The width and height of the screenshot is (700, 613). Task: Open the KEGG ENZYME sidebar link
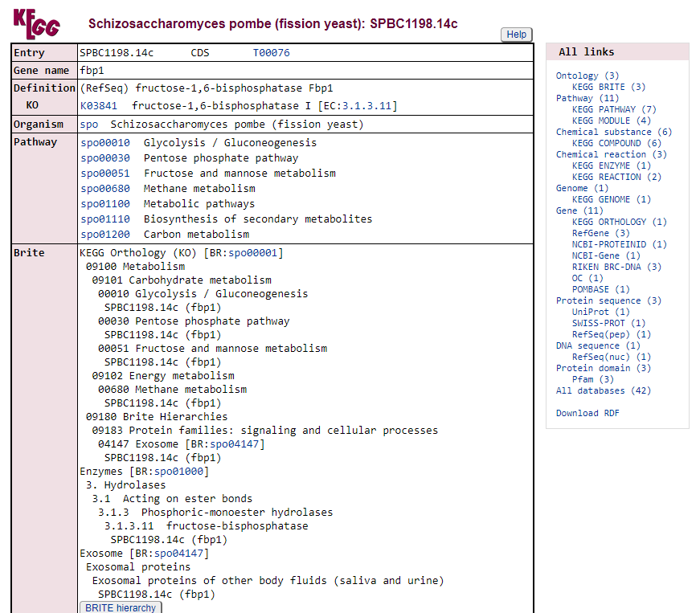tap(600, 166)
